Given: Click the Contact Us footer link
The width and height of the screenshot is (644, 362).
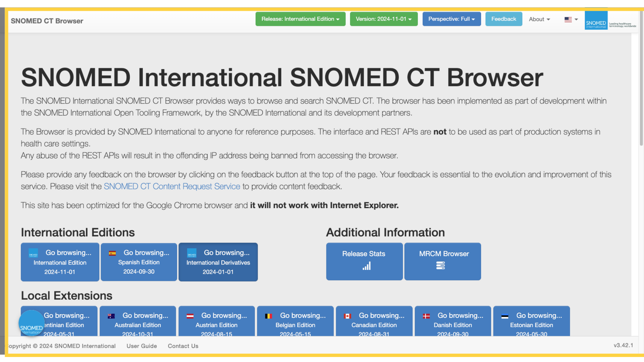Looking at the screenshot, I should pyautogui.click(x=183, y=346).
